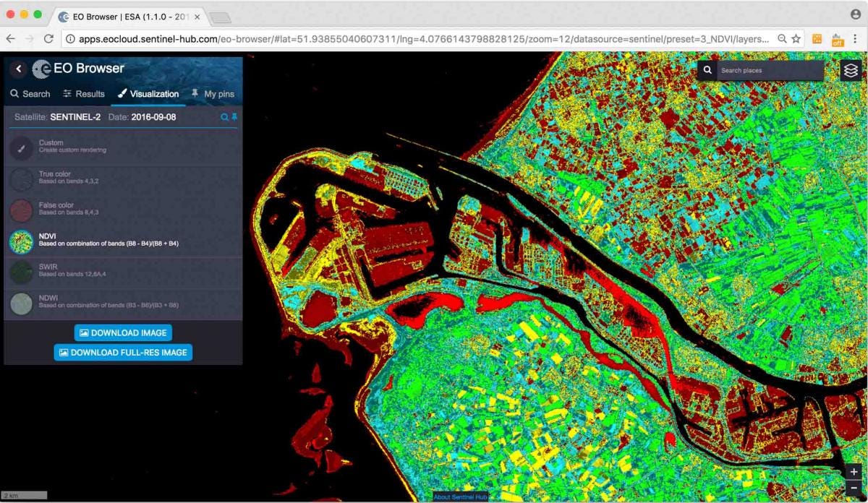Viewport: 868px width, 503px height.
Task: Collapse the sidebar with the back arrow
Action: [18, 69]
